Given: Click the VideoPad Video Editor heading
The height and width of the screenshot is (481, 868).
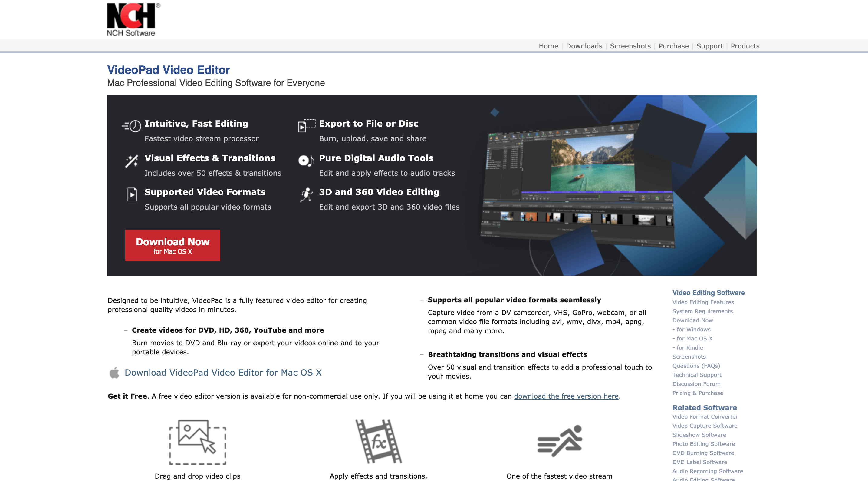Looking at the screenshot, I should coord(169,70).
